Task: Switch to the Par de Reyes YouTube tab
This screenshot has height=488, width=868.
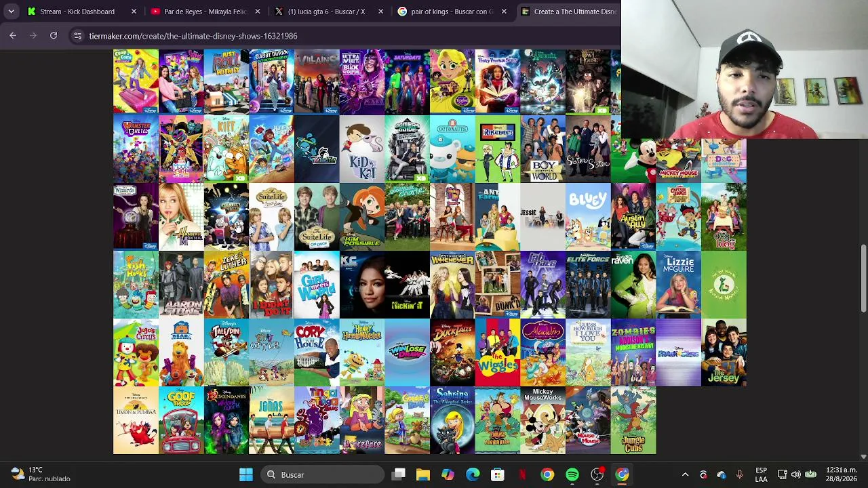Action: 204,12
